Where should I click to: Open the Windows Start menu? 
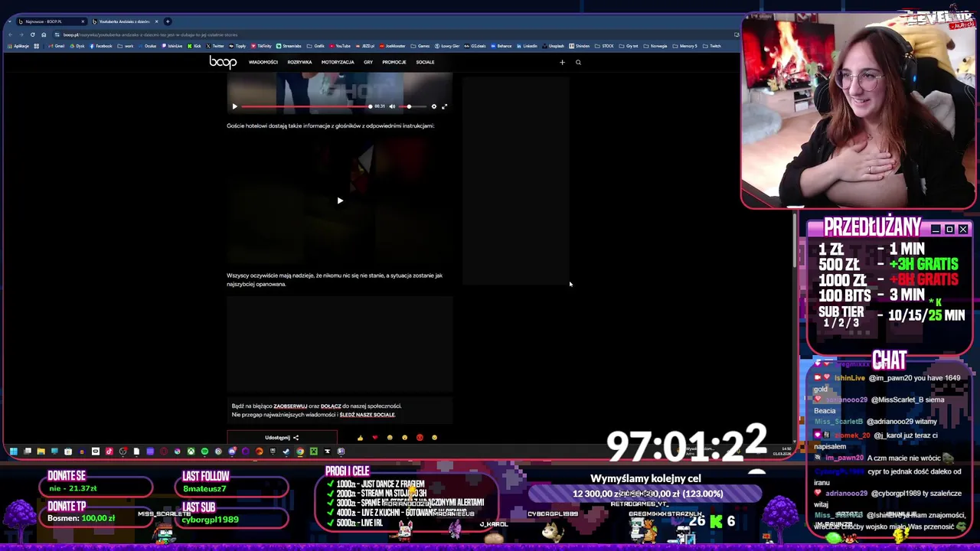14,452
